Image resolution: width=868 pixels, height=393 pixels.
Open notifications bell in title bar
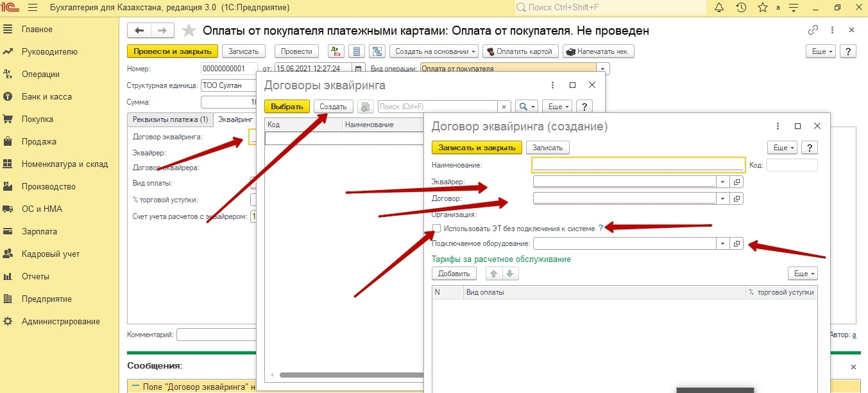tap(719, 8)
